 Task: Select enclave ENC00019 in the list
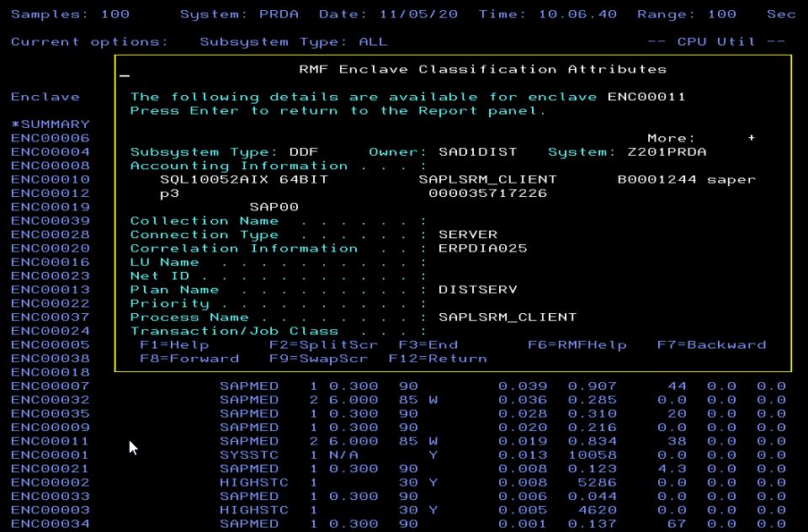(50, 207)
